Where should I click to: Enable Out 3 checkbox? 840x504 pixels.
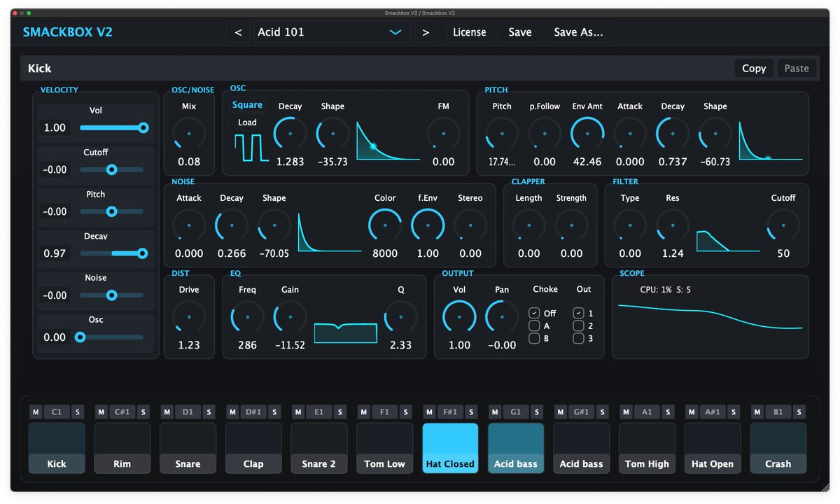point(578,338)
